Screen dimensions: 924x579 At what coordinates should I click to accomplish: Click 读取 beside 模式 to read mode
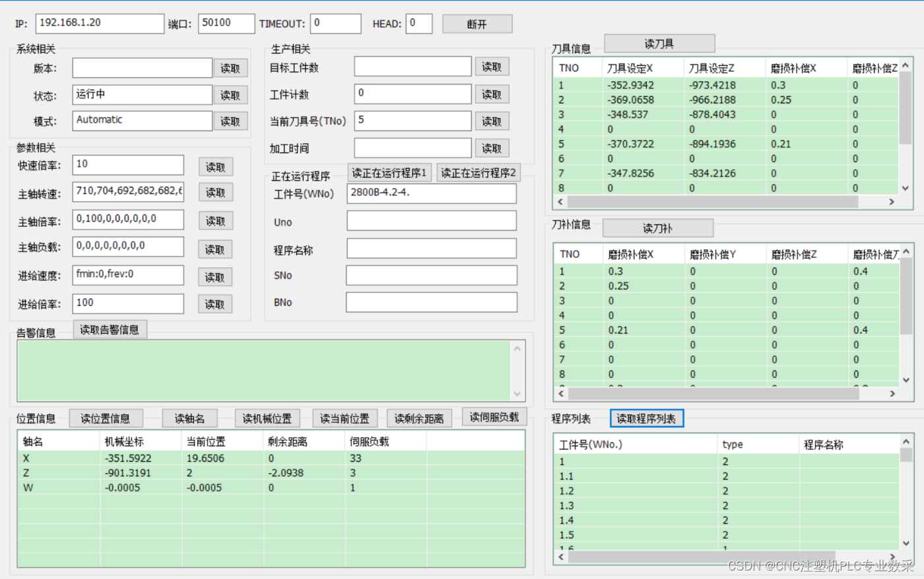tap(230, 121)
